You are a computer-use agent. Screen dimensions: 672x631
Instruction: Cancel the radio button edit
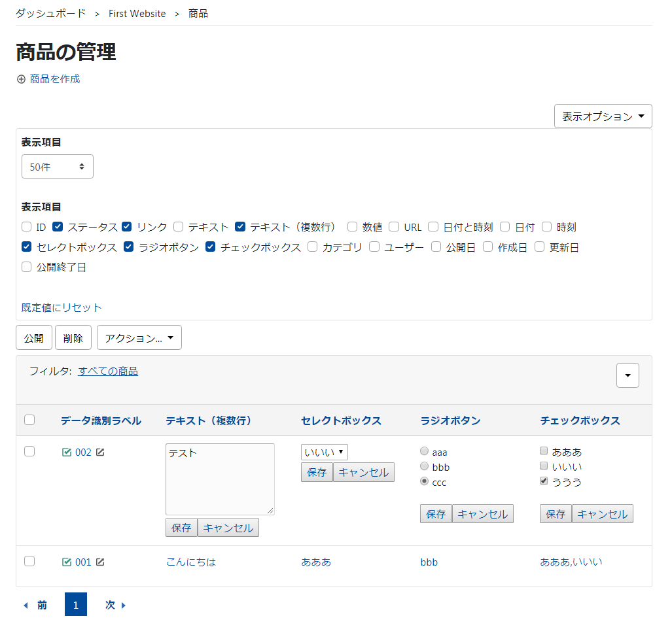pos(483,513)
